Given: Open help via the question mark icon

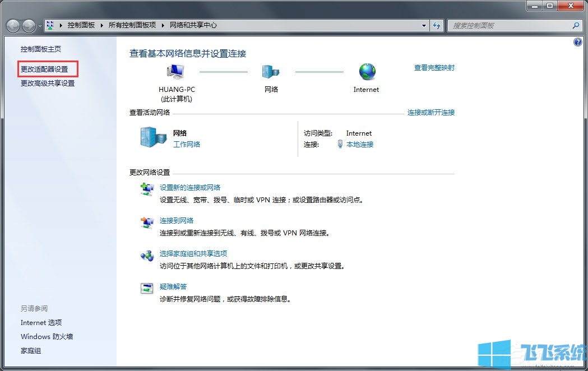Looking at the screenshot, I should pos(577,41).
